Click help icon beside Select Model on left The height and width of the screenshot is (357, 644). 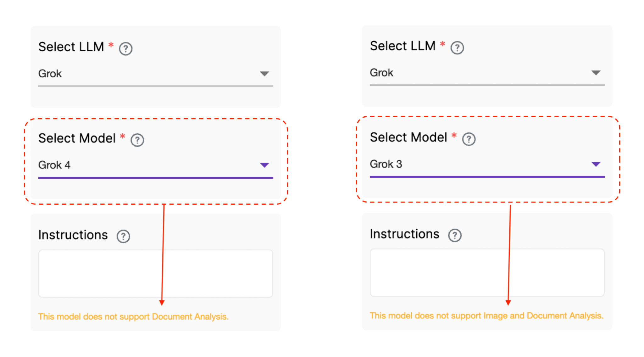click(137, 140)
